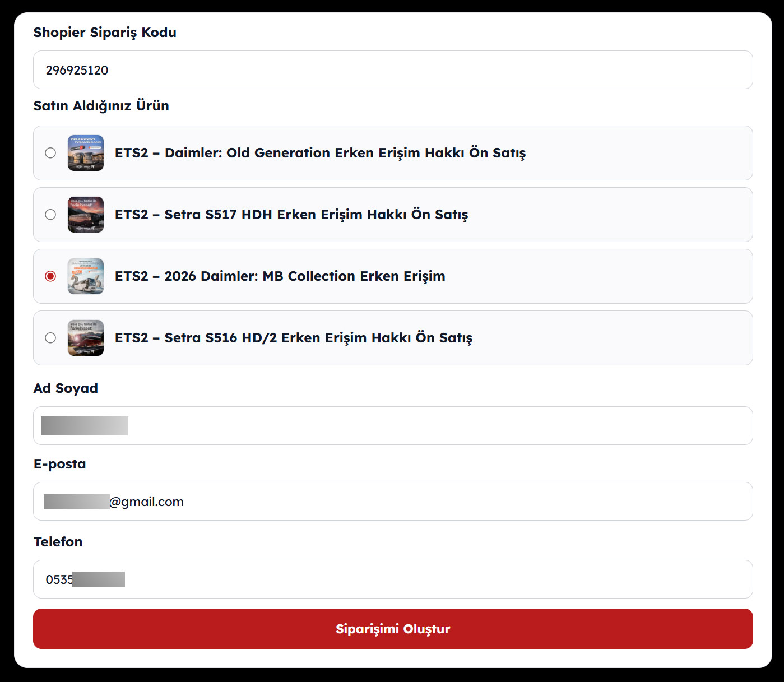Select 2026 Daimler: MB Collection radio button
This screenshot has width=784, height=682.
coord(50,276)
